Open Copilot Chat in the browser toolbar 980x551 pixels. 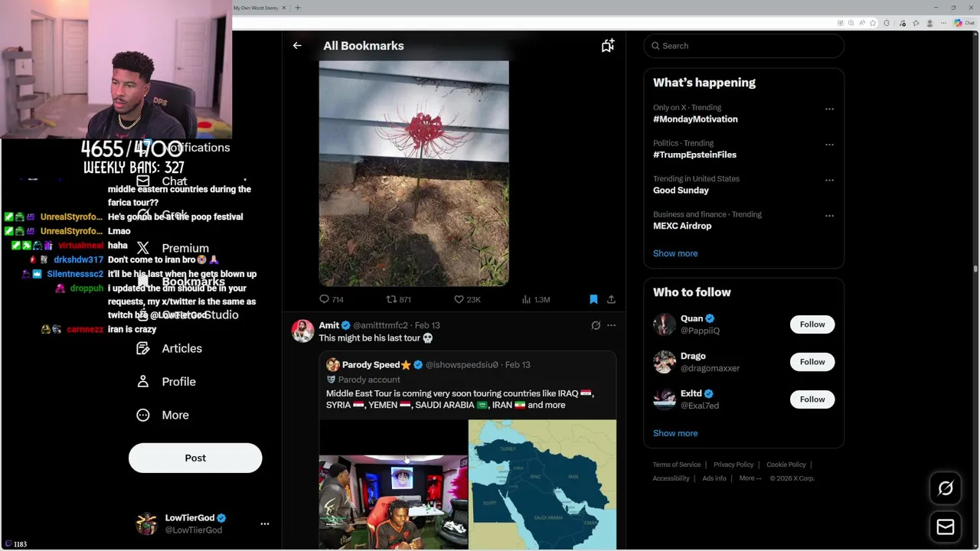click(x=964, y=23)
